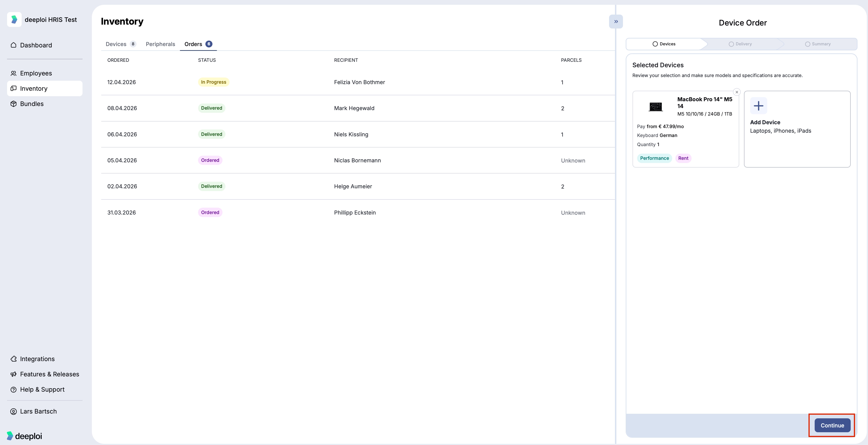Select the Devices step radio

655,44
